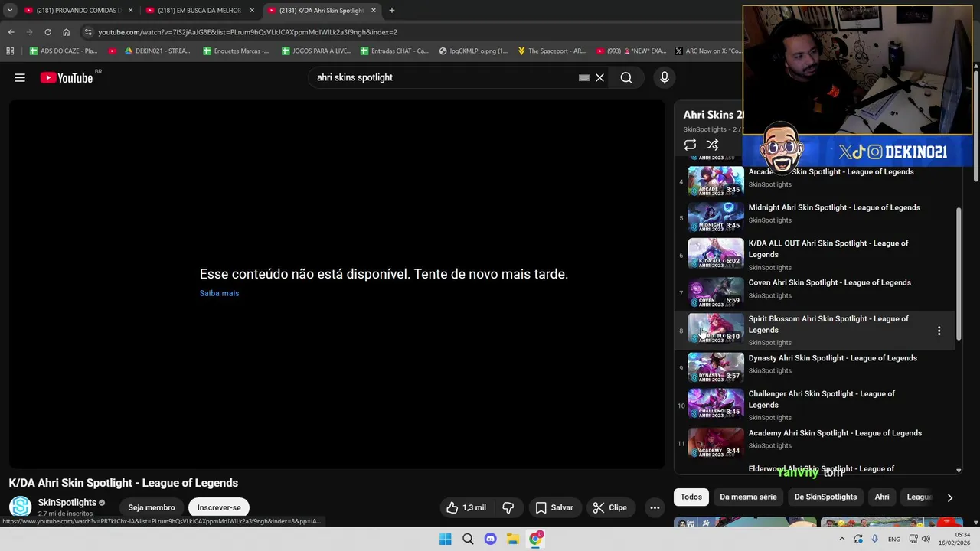
Task: Open more actions ellipsis under video
Action: [x=655, y=507]
